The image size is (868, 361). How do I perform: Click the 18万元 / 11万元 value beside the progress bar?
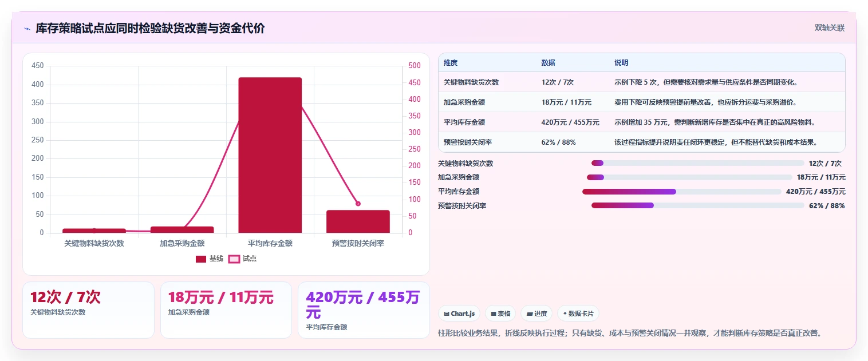[x=821, y=177]
